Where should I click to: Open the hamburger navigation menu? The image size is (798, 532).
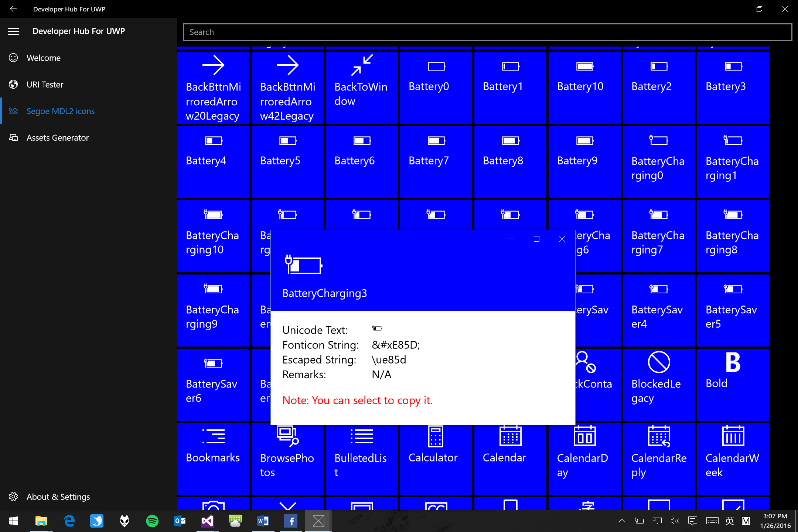pos(13,31)
